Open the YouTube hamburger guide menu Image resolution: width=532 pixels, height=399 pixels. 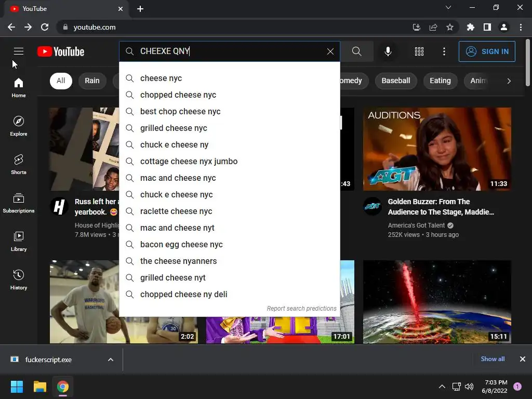click(x=19, y=51)
